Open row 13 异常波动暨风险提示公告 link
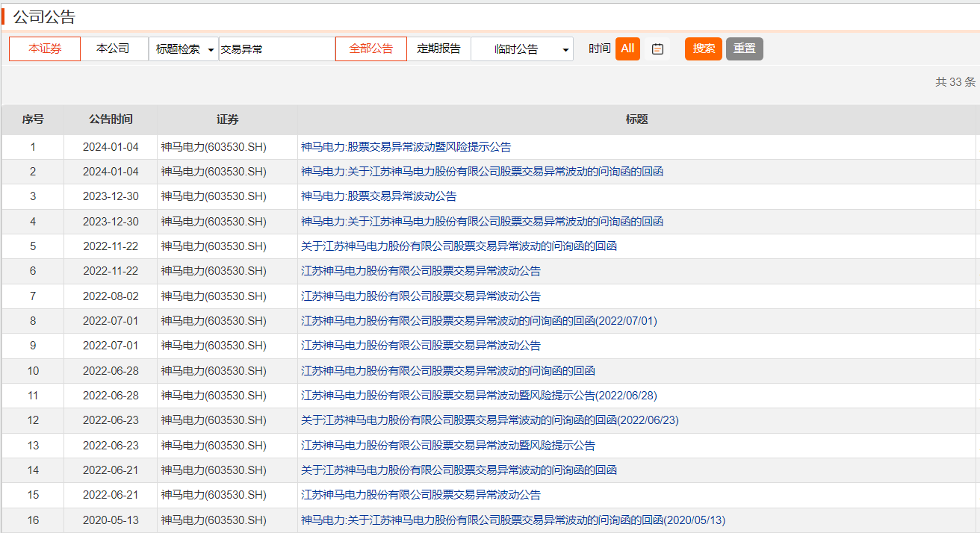Viewport: 980px width, 533px height. [448, 446]
